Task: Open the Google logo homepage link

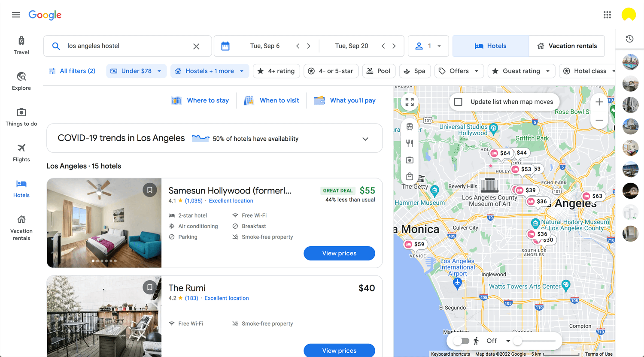Action: (45, 15)
